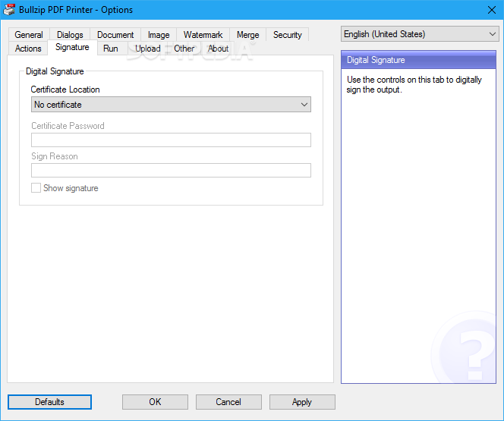Select the Signature tab
The image size is (504, 421).
tap(72, 47)
